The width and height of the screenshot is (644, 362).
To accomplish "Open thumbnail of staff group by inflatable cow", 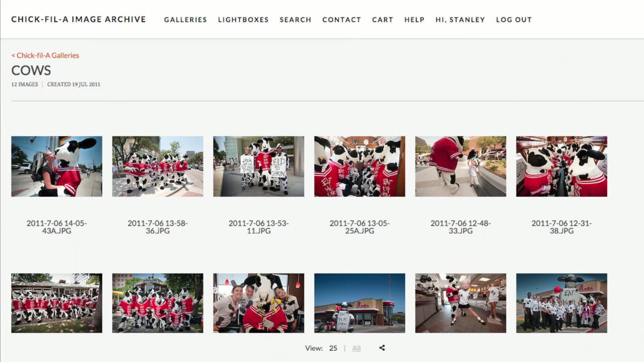I will 561,303.
